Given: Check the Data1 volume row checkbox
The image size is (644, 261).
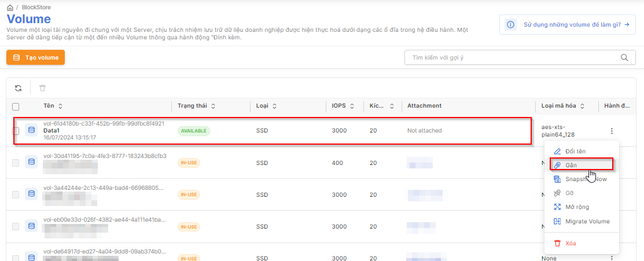Looking at the screenshot, I should coord(16,131).
